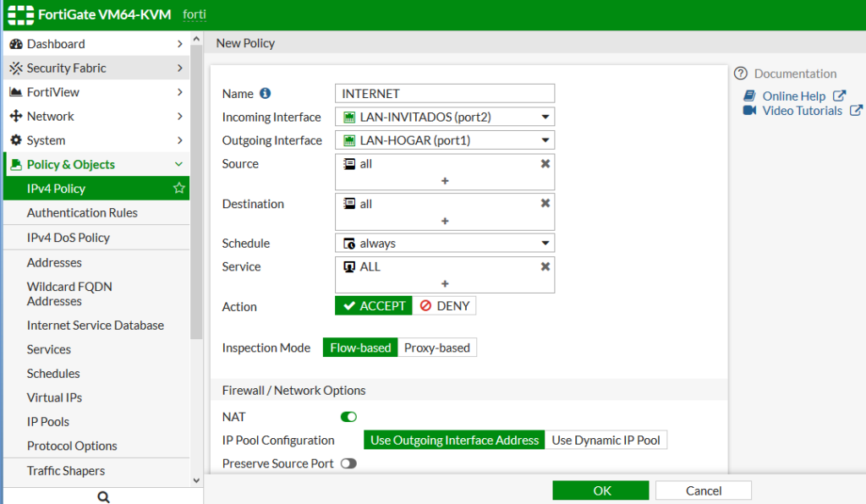This screenshot has height=504, width=866.
Task: Favorite IPv4 Policy with the star icon
Action: [x=178, y=189]
